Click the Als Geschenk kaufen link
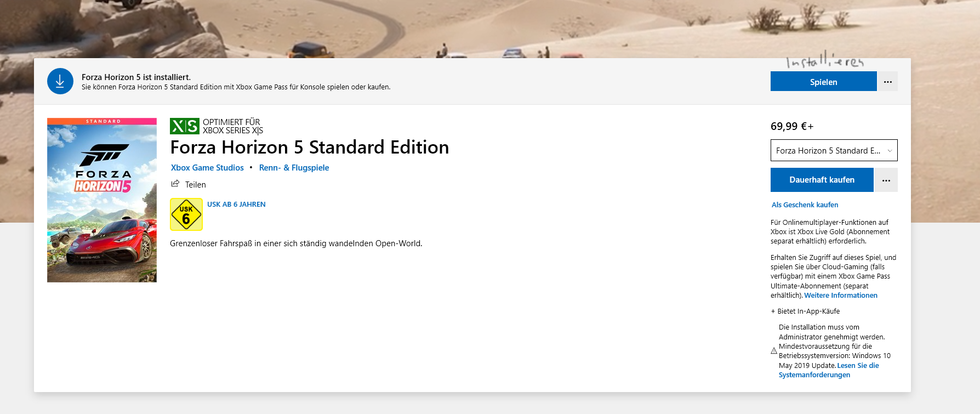 (x=805, y=205)
